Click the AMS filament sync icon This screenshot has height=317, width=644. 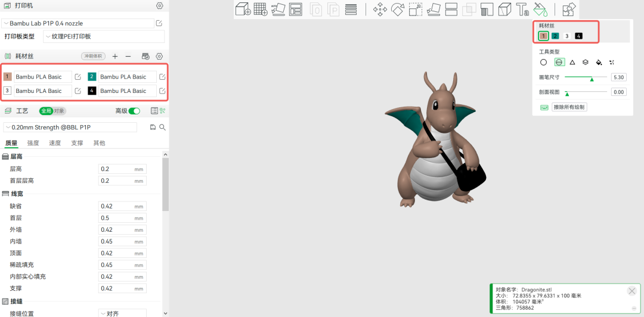(x=145, y=56)
